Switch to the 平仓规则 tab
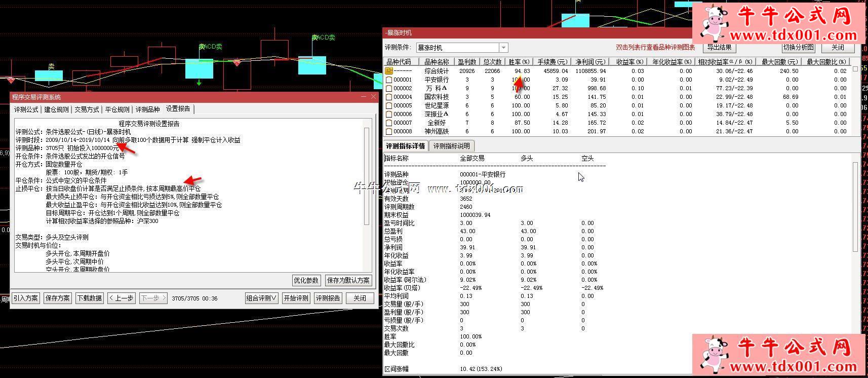 tap(117, 109)
